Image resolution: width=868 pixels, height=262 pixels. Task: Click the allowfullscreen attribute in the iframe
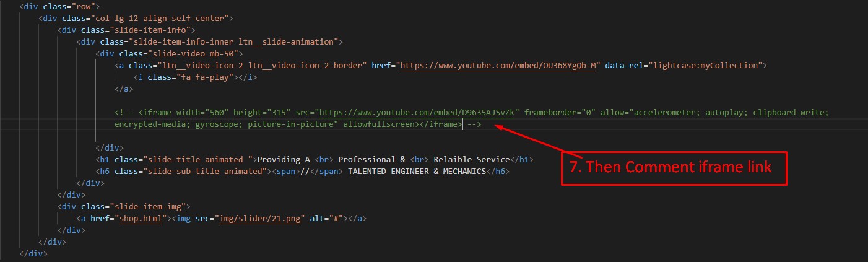(379, 124)
